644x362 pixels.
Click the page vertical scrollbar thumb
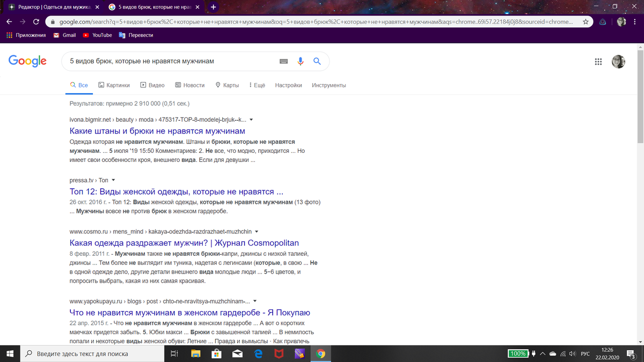[640, 97]
